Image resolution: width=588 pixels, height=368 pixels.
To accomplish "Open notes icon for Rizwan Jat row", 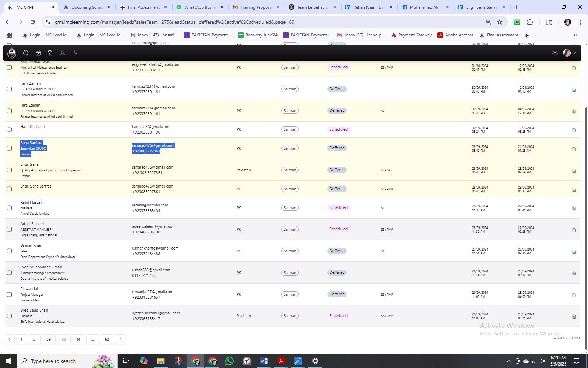I will point(574,295).
